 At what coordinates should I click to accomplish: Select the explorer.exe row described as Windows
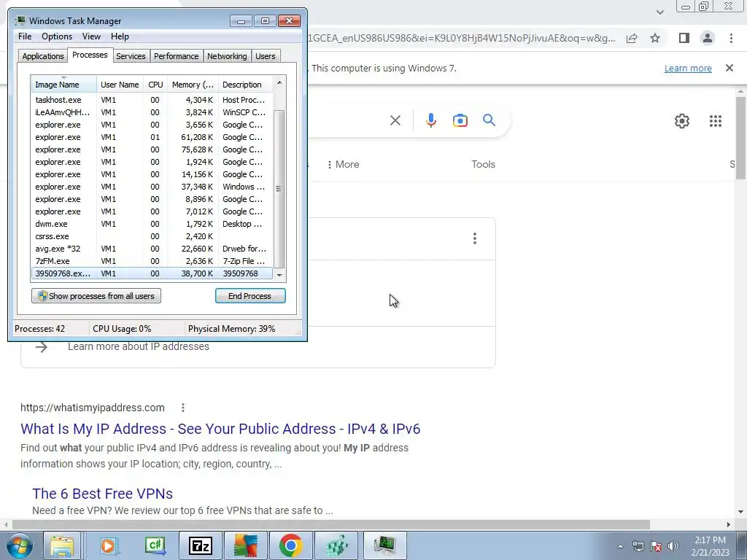152,187
